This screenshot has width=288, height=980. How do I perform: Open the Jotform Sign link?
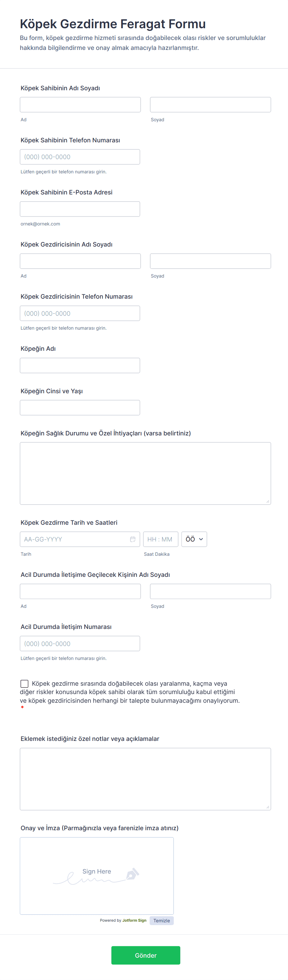coord(134,920)
